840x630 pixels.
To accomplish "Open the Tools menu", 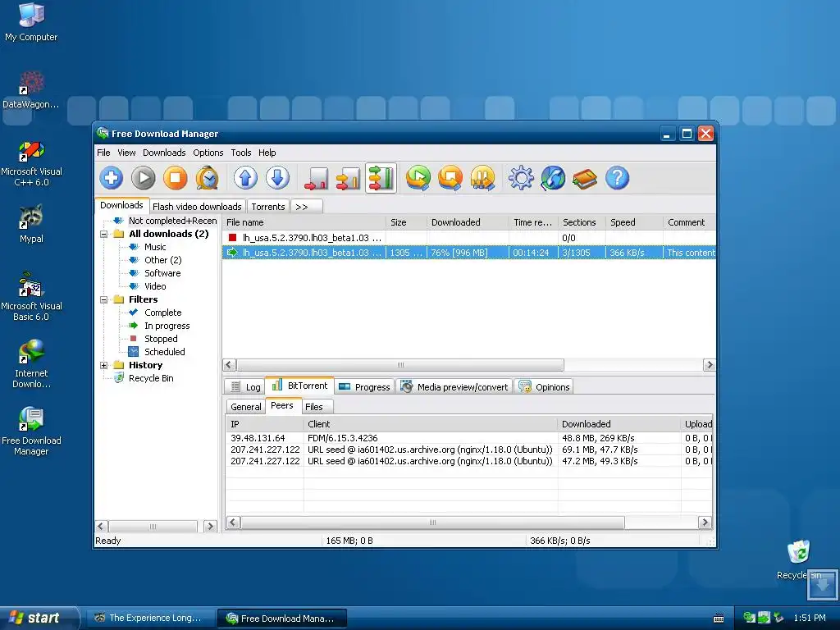I will click(241, 153).
